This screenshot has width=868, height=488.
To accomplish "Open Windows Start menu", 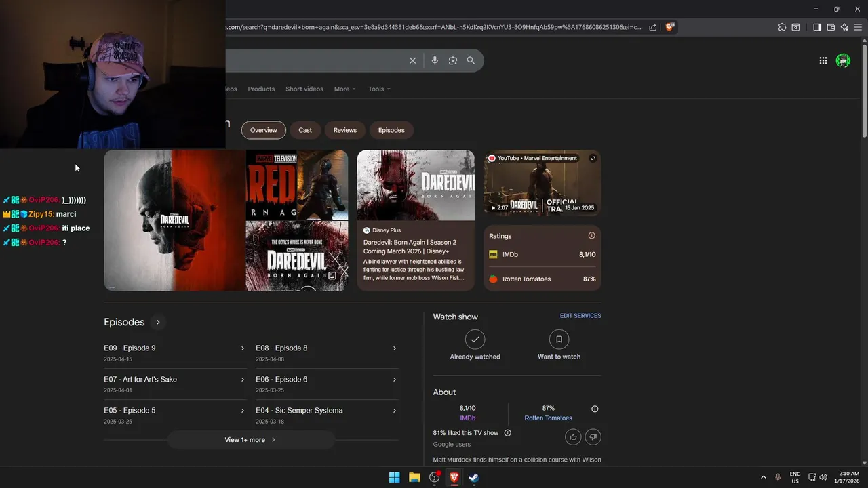I will tap(394, 477).
